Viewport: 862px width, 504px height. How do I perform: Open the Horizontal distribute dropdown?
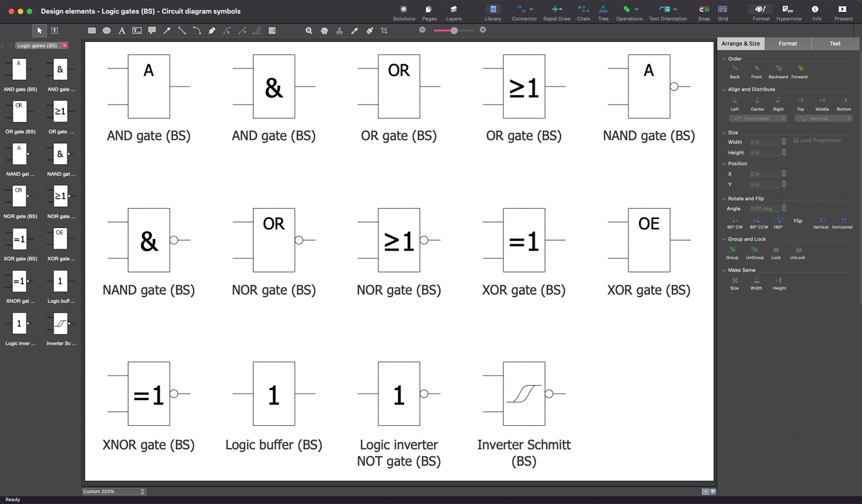point(758,118)
